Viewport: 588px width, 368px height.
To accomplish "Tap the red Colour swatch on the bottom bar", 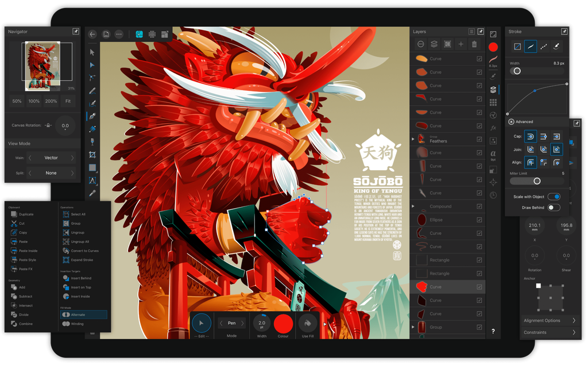I will pyautogui.click(x=283, y=323).
